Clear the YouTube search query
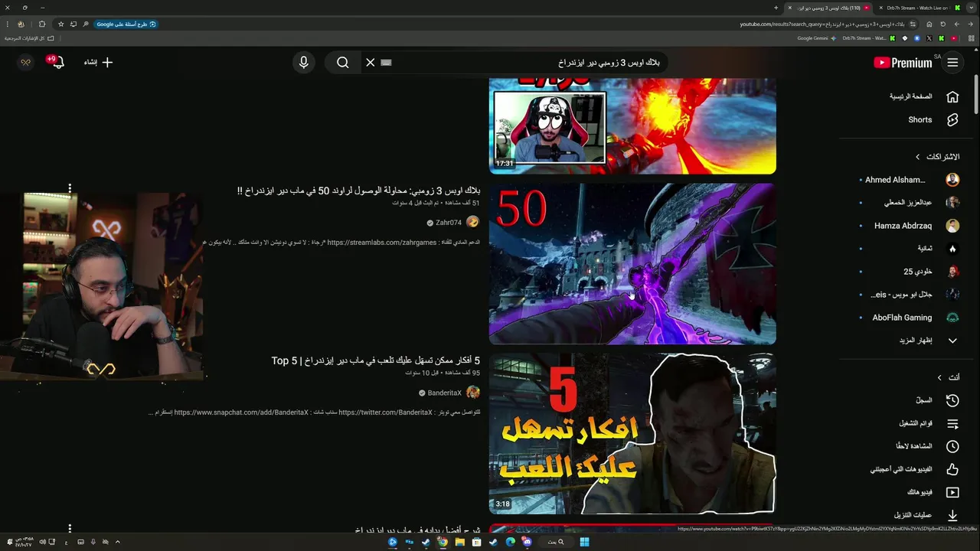Image resolution: width=980 pixels, height=551 pixels. [x=371, y=63]
